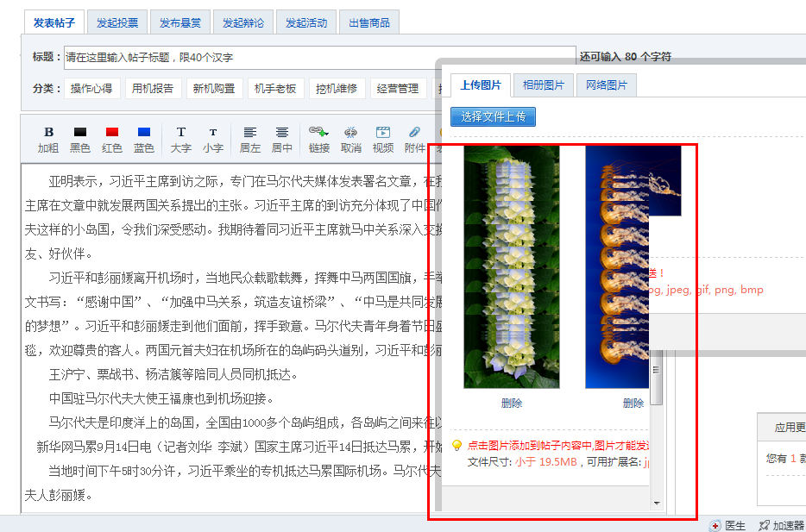806x532 pixels.
Task: Delete the jellyfish image via 删除
Action: point(633,404)
